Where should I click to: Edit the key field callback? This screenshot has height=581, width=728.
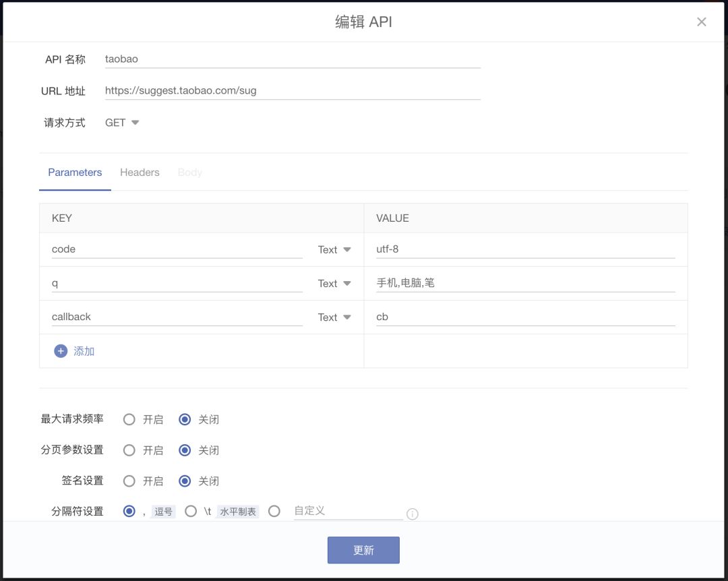[x=177, y=317]
